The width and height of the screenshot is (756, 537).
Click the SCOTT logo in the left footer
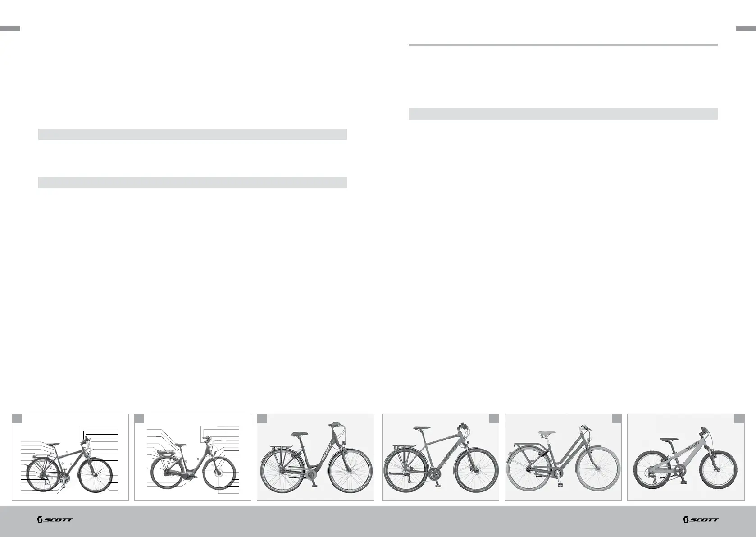pos(55,520)
